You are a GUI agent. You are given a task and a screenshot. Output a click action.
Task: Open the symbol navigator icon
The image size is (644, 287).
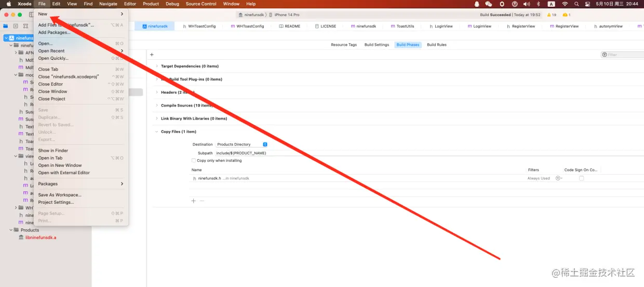click(25, 26)
